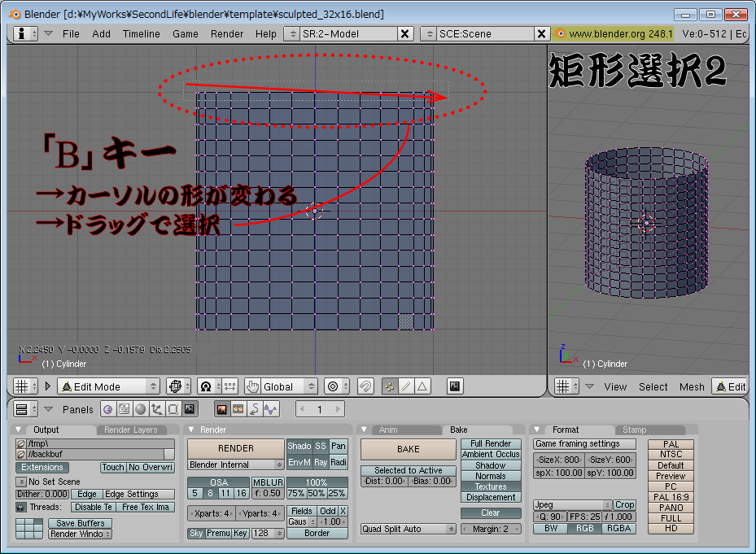The width and height of the screenshot is (756, 554).
Task: Open the Render menu in top bar
Action: pyautogui.click(x=227, y=33)
